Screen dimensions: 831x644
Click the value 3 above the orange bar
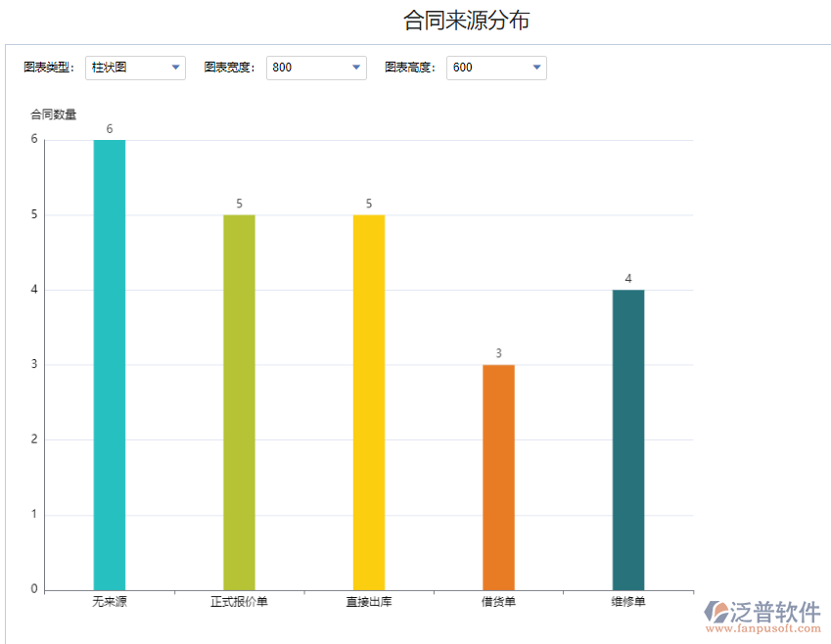(497, 353)
